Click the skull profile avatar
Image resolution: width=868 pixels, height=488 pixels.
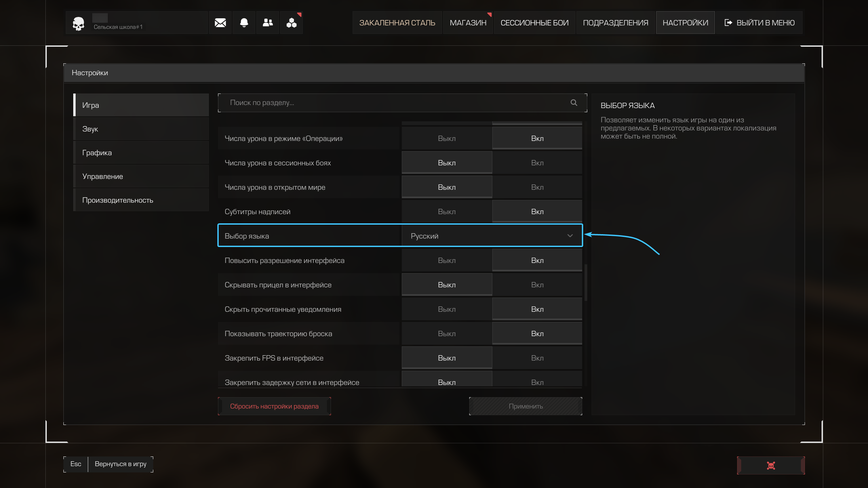pos(78,23)
